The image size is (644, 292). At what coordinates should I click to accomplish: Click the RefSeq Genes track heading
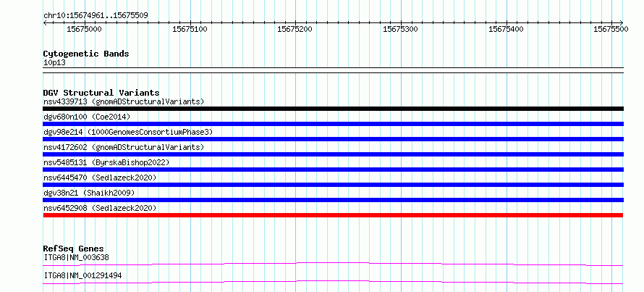coord(74,249)
